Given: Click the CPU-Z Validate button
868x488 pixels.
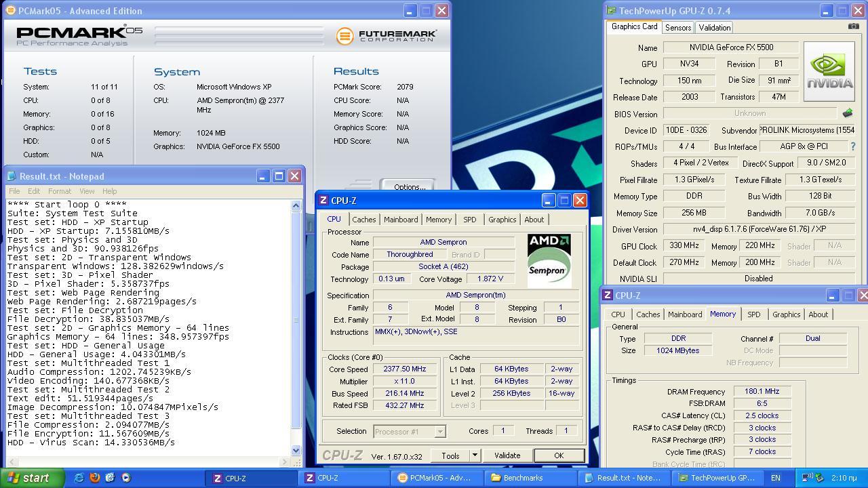Looking at the screenshot, I should [x=507, y=455].
